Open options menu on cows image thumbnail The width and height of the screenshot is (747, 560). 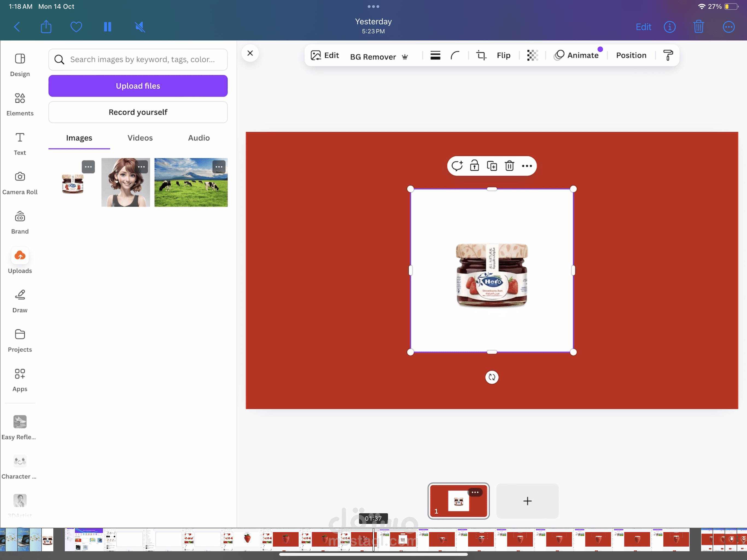pos(219,167)
